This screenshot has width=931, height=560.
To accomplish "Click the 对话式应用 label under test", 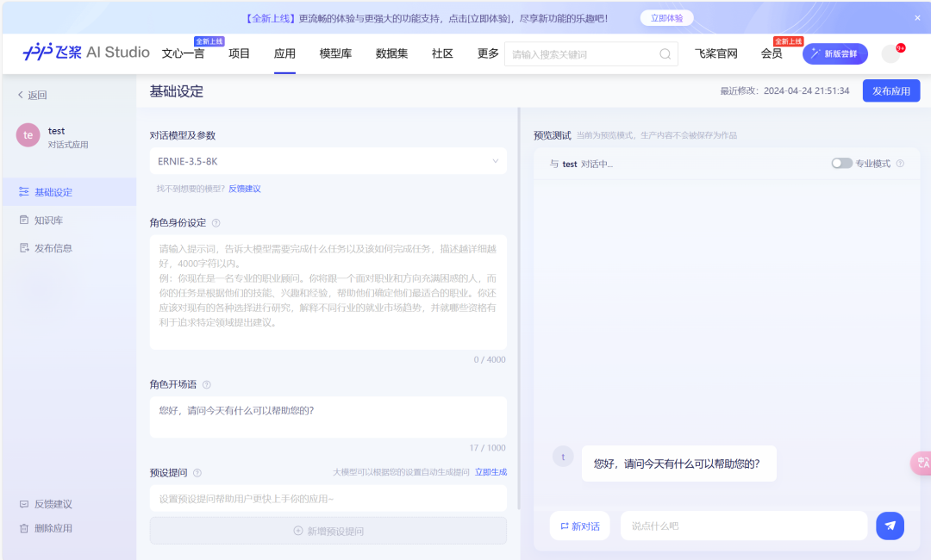I will (68, 145).
